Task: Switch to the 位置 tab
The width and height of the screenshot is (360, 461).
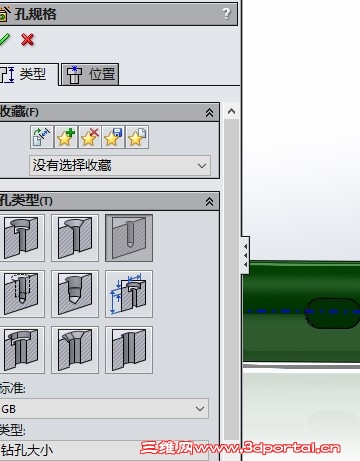Action: [x=90, y=74]
